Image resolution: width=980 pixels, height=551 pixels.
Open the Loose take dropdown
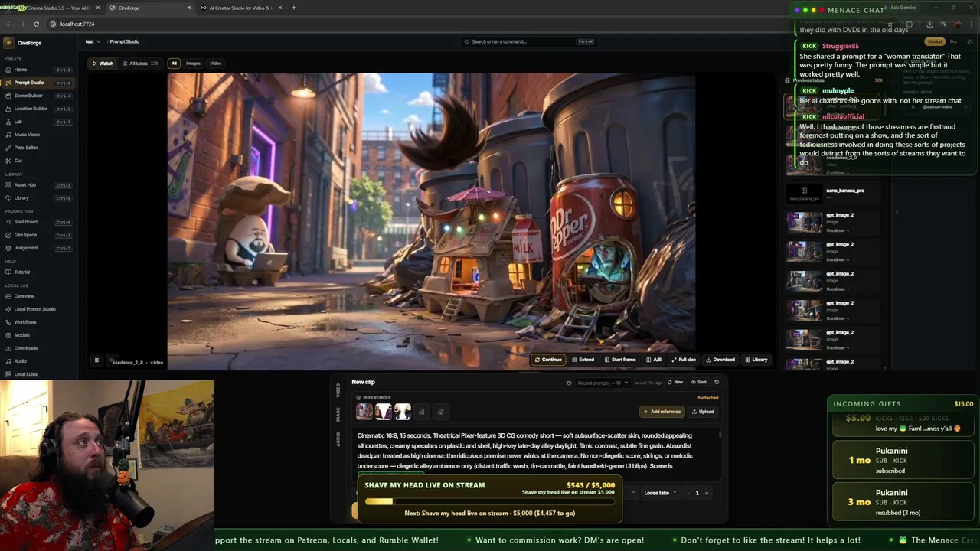point(659,493)
